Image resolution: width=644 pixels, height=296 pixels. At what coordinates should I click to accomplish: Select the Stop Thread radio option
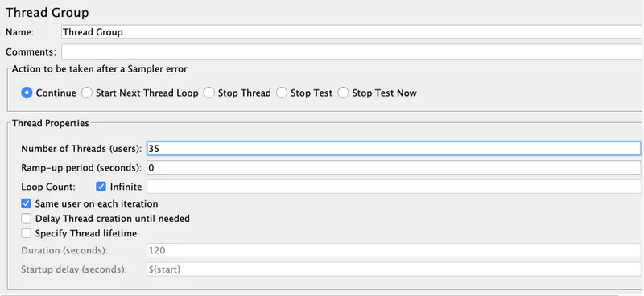click(209, 92)
